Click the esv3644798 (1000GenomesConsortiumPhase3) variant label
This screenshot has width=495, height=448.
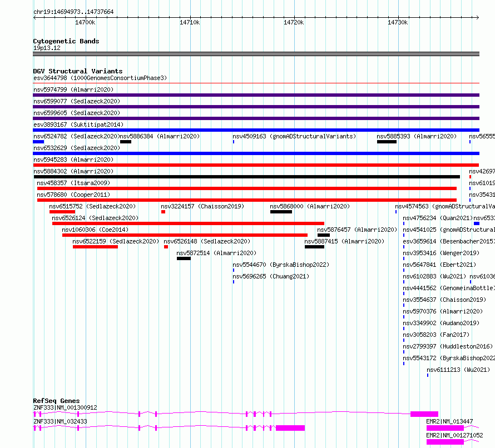click(x=100, y=78)
